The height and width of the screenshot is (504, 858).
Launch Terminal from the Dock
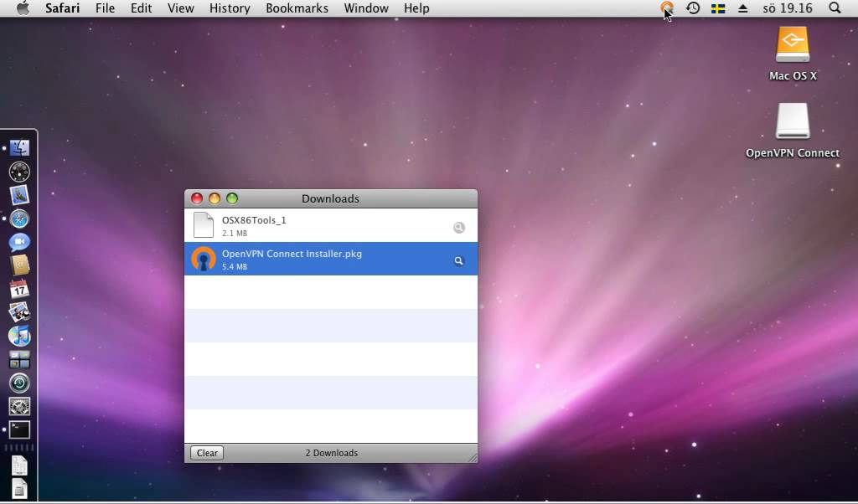19,429
